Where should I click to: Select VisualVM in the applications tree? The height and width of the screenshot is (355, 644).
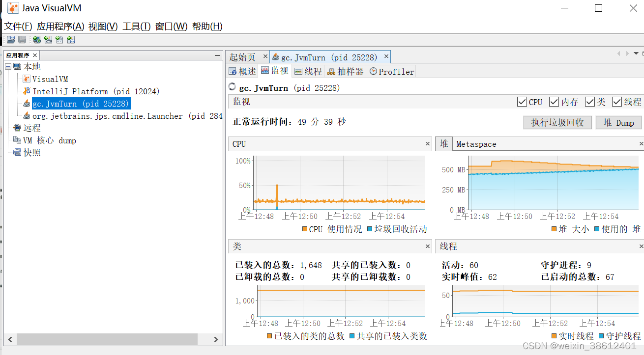pos(50,79)
